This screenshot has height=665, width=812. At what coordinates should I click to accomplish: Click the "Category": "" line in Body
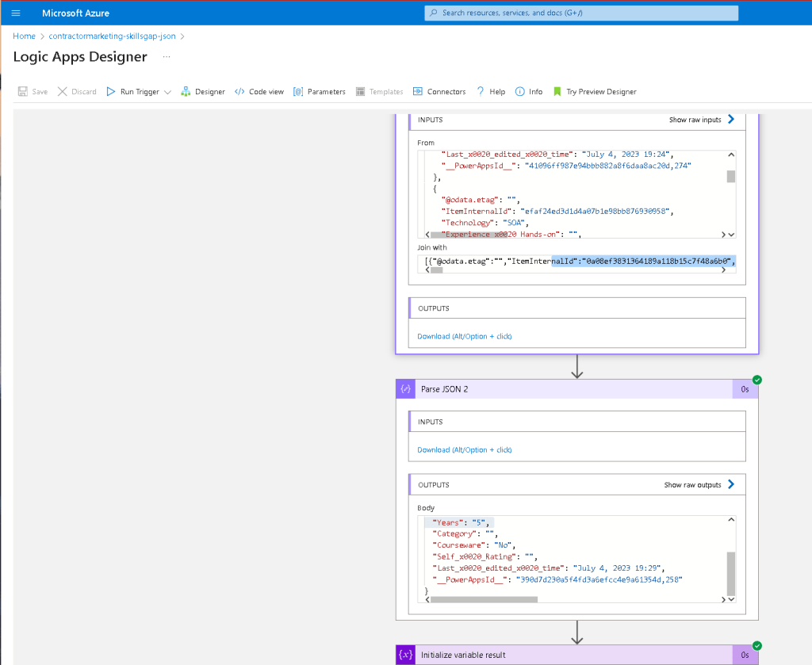click(x=465, y=533)
